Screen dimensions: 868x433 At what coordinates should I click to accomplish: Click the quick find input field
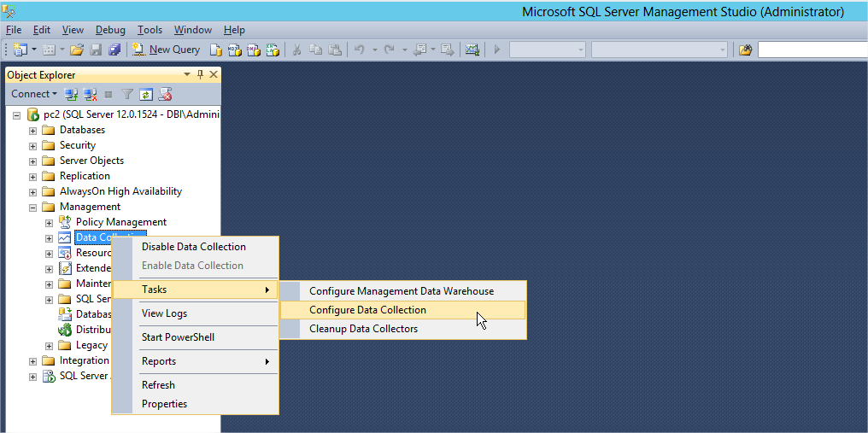tap(812, 50)
